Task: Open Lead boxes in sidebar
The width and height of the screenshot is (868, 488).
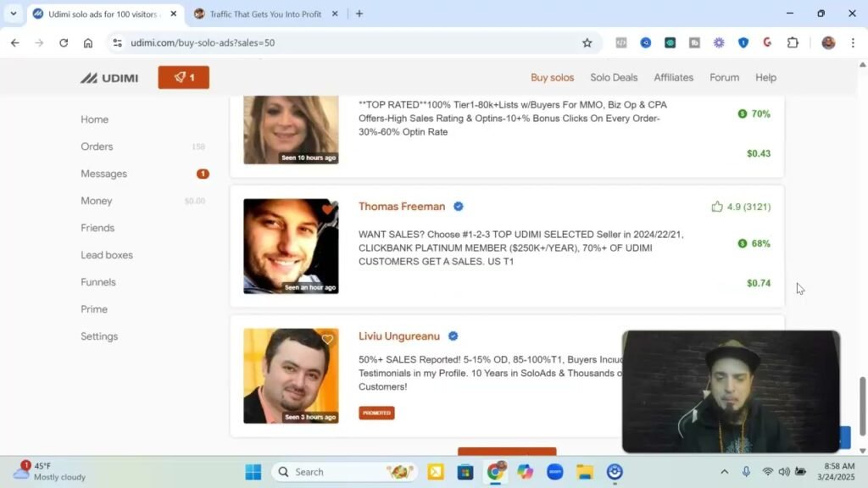Action: click(x=107, y=255)
